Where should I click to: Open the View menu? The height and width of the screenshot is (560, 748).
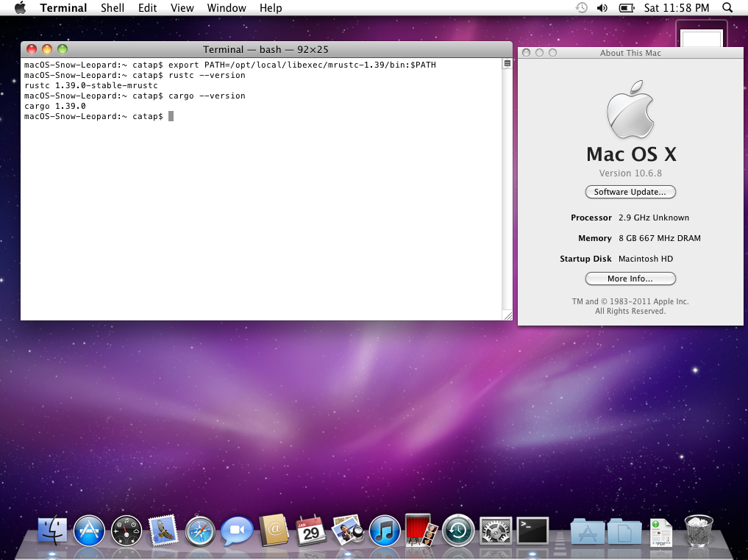click(182, 7)
